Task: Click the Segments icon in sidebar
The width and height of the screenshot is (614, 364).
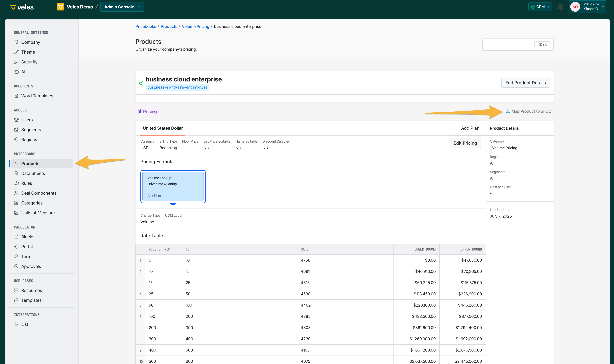Action: pos(16,129)
